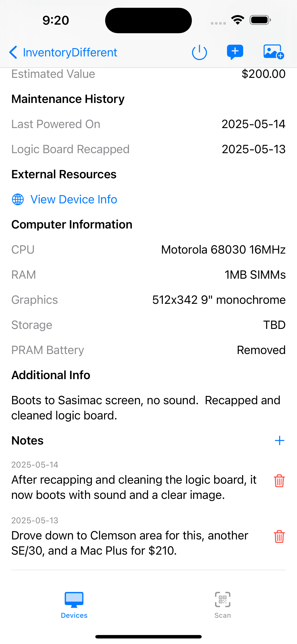Viewport: 297px width, 644px height.
Task: Tap the Last Powered On date value
Action: click(253, 124)
